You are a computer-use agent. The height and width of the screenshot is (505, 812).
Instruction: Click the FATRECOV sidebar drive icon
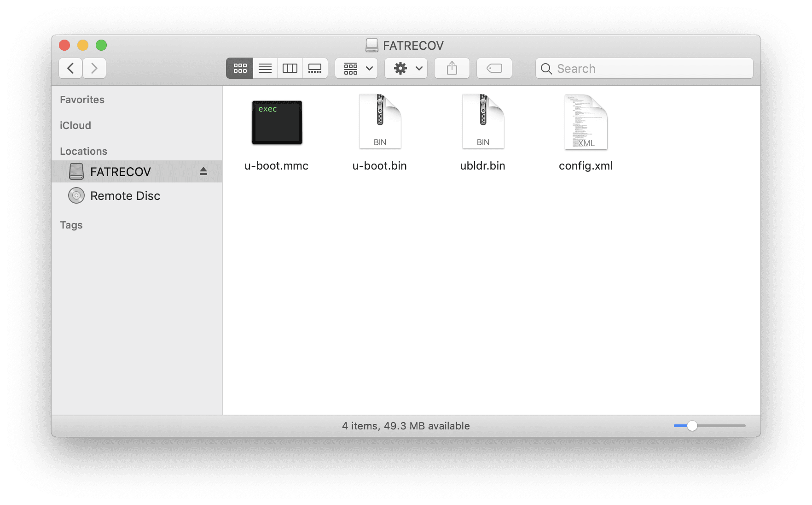click(x=76, y=171)
